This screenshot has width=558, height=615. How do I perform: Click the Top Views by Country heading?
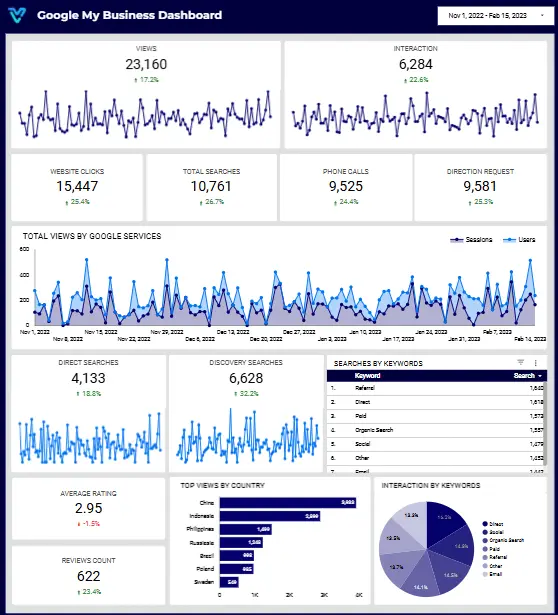(x=222, y=486)
